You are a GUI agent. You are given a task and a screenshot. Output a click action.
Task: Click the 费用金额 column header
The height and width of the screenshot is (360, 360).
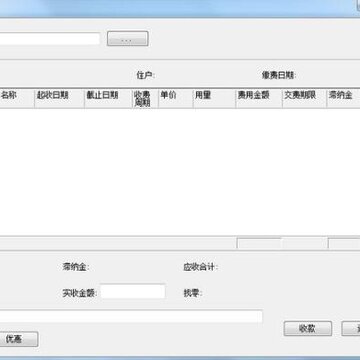tap(259, 99)
